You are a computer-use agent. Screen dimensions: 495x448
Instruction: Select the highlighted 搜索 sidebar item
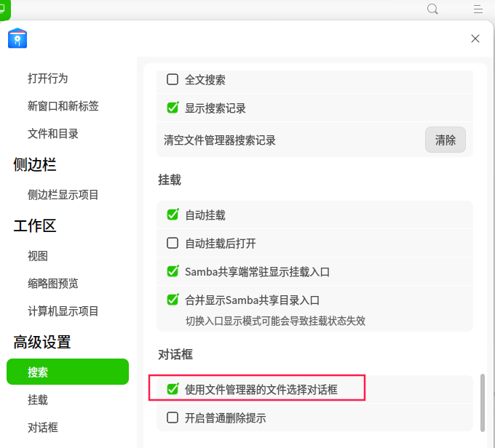pyautogui.click(x=68, y=372)
